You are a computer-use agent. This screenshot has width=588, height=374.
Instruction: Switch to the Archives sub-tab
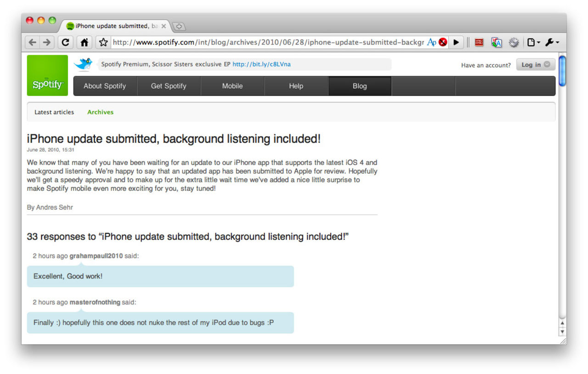pyautogui.click(x=100, y=112)
